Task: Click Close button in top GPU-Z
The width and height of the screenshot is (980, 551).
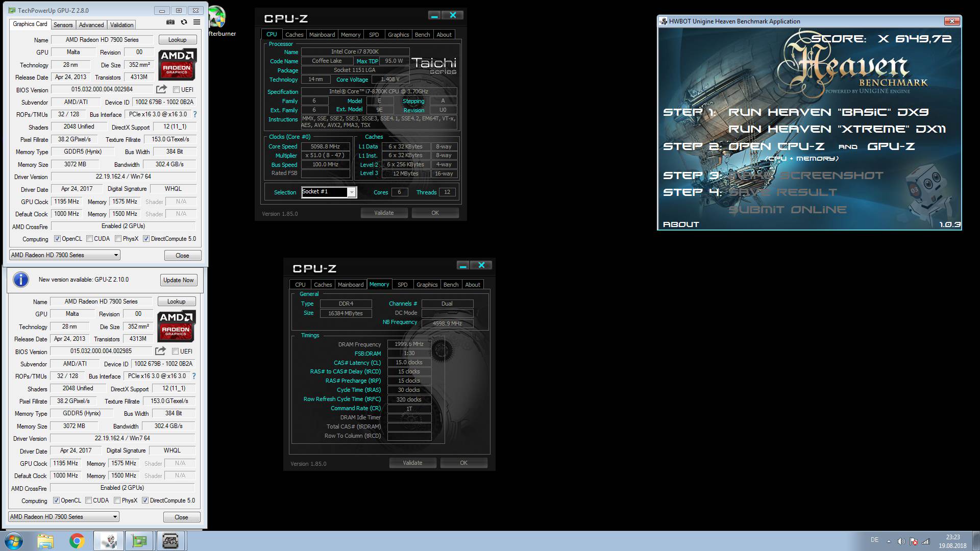Action: [182, 256]
